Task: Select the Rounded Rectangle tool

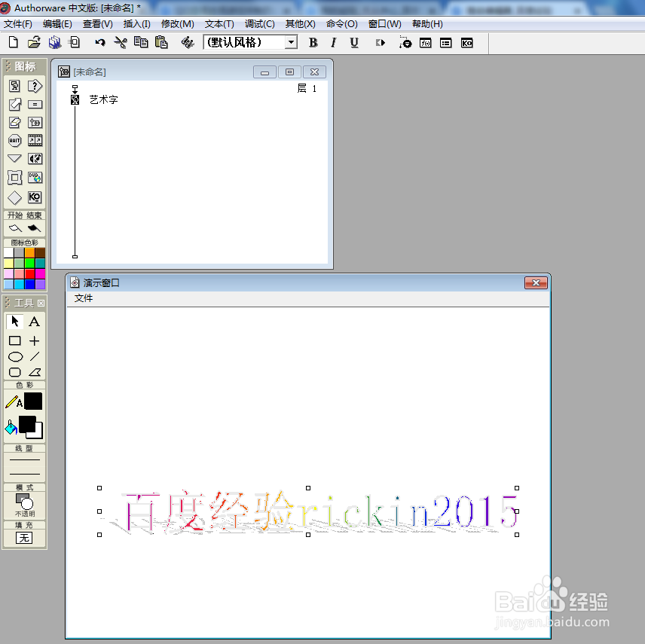Action: click(x=15, y=372)
